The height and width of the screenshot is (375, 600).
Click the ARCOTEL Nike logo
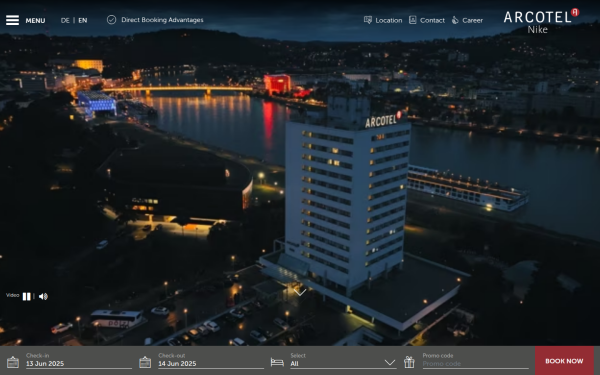tap(541, 21)
